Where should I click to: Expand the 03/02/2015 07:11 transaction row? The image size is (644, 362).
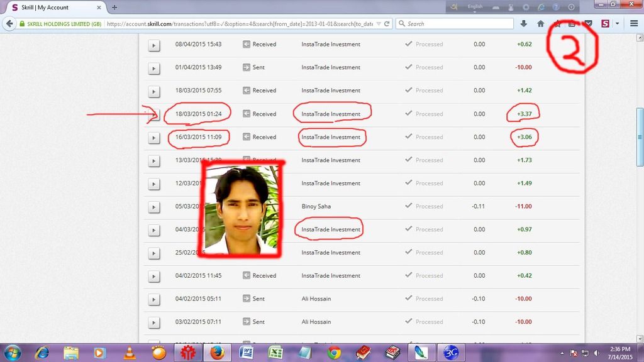153,322
